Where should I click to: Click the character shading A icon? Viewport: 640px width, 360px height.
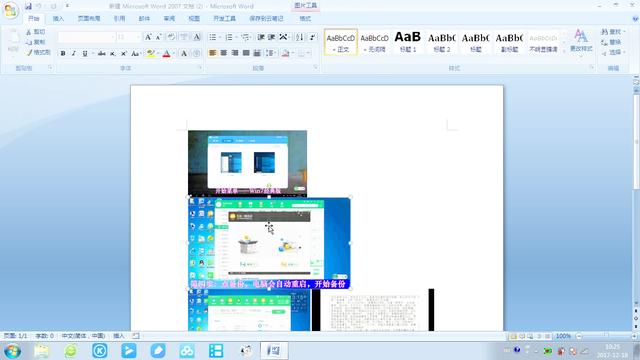[184, 53]
